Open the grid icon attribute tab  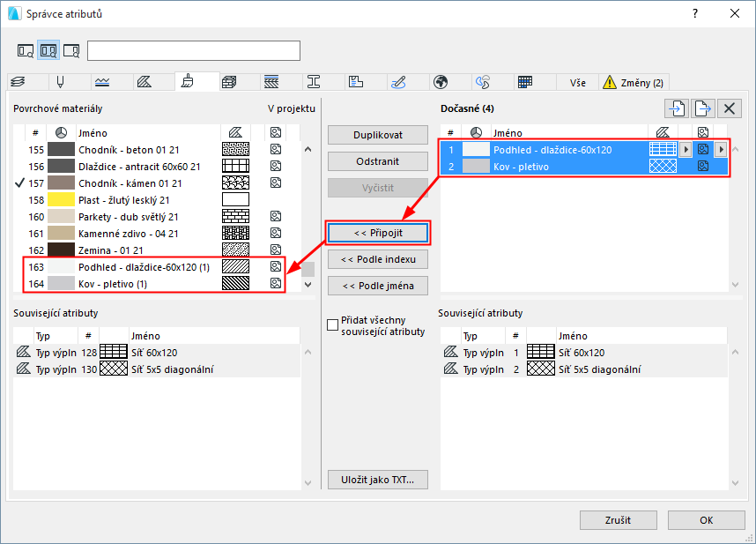coord(524,83)
